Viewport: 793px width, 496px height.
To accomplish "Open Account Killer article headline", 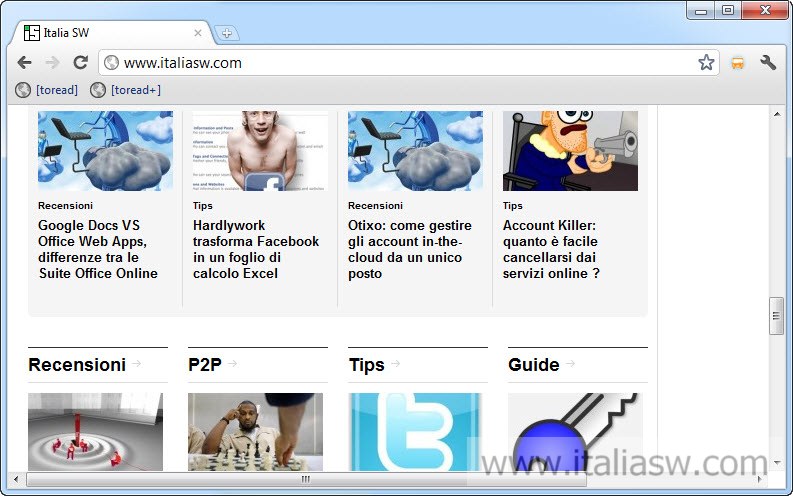I will [551, 249].
